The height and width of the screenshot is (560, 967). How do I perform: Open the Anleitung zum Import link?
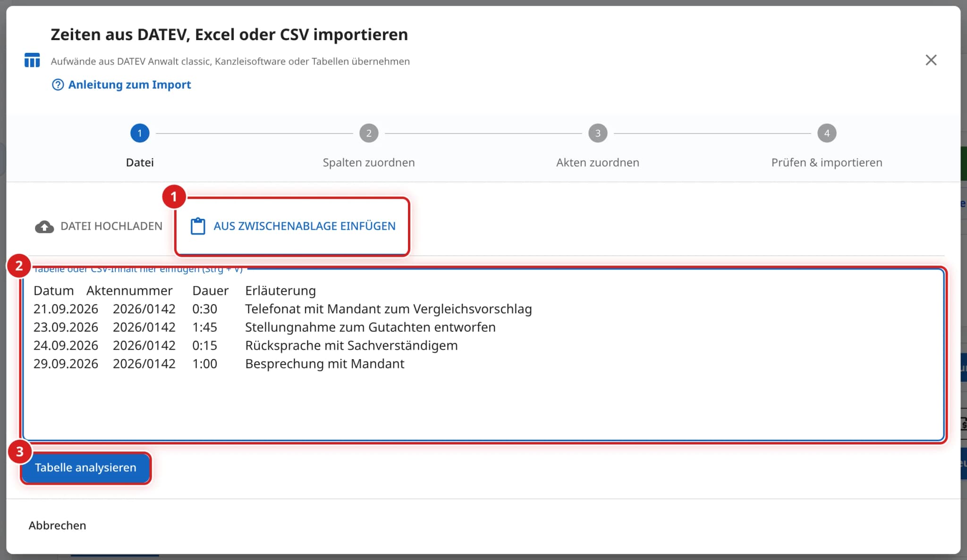click(x=129, y=84)
